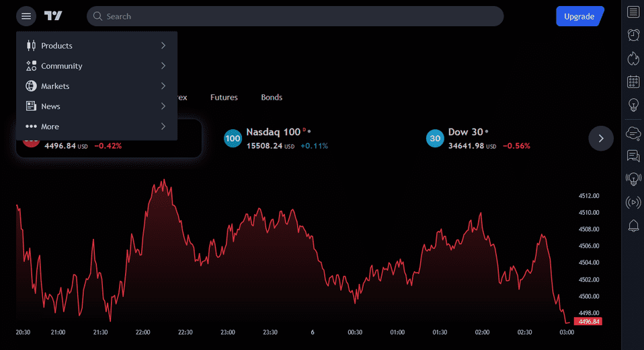
Task: Open the chat cloud icon in sidebar
Action: (x=633, y=133)
